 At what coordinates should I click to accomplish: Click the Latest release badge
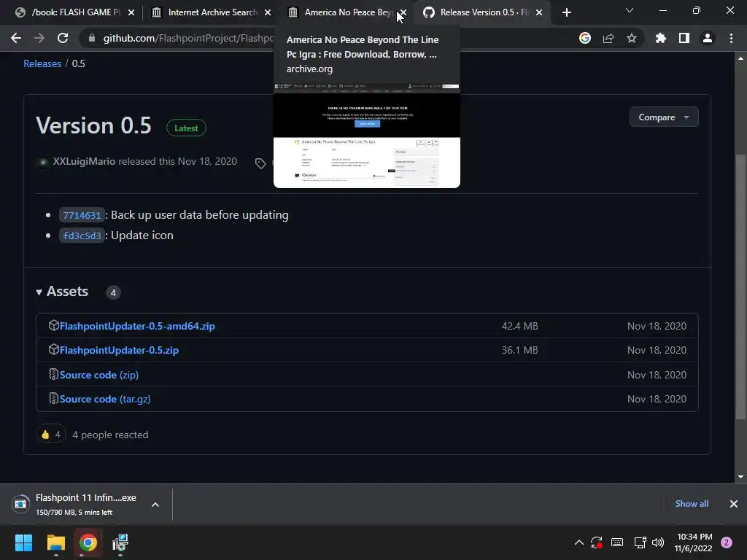pyautogui.click(x=186, y=128)
